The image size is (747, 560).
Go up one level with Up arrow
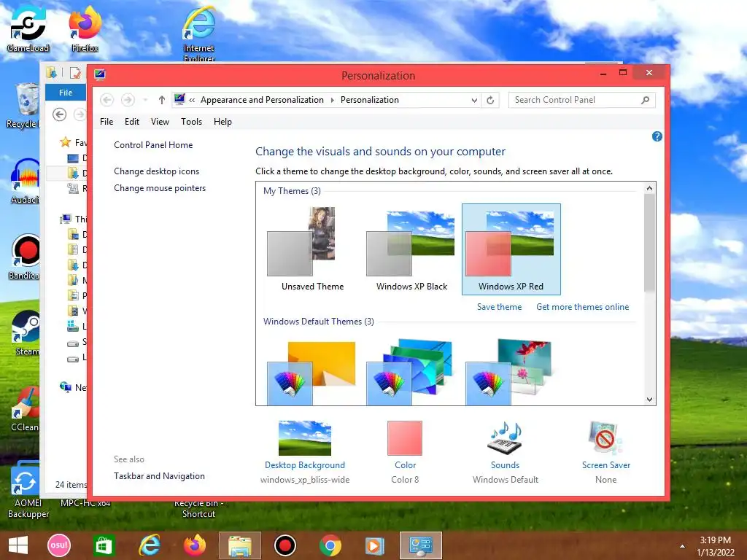point(161,100)
